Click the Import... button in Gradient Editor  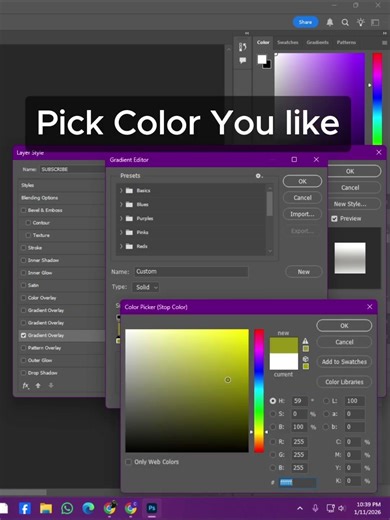click(302, 214)
